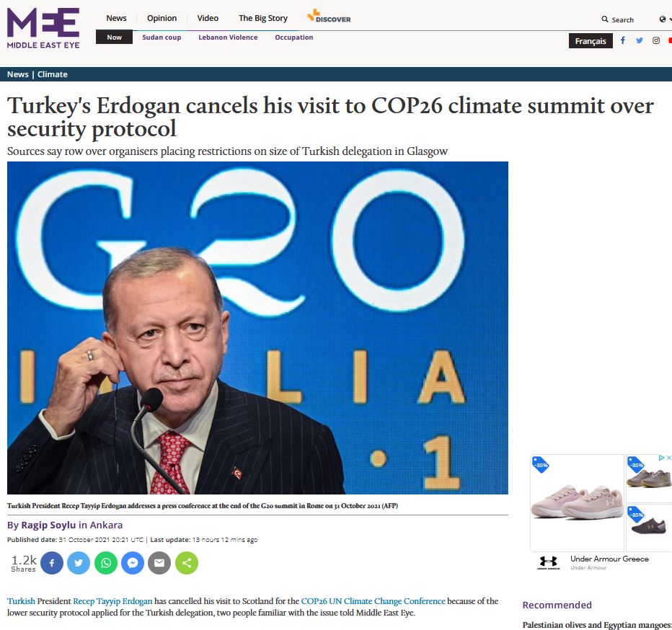Share article via Twitter circle icon
672x630 pixels.
[79, 563]
